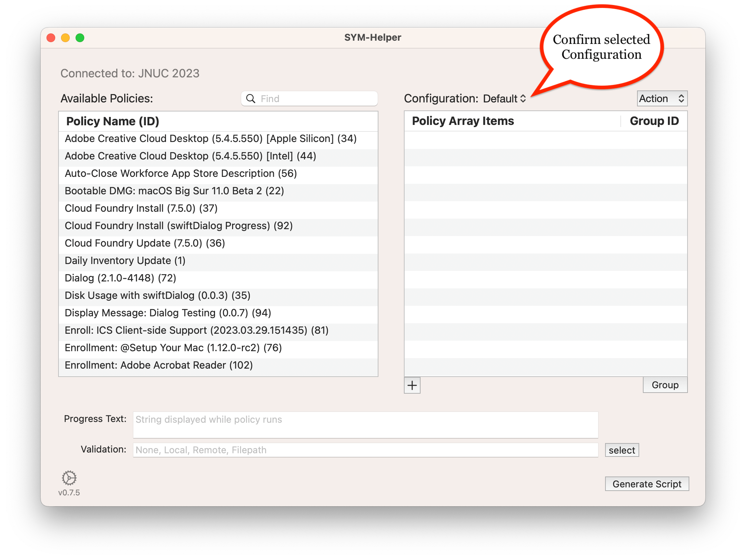Open the Action dropdown menu

(x=662, y=99)
